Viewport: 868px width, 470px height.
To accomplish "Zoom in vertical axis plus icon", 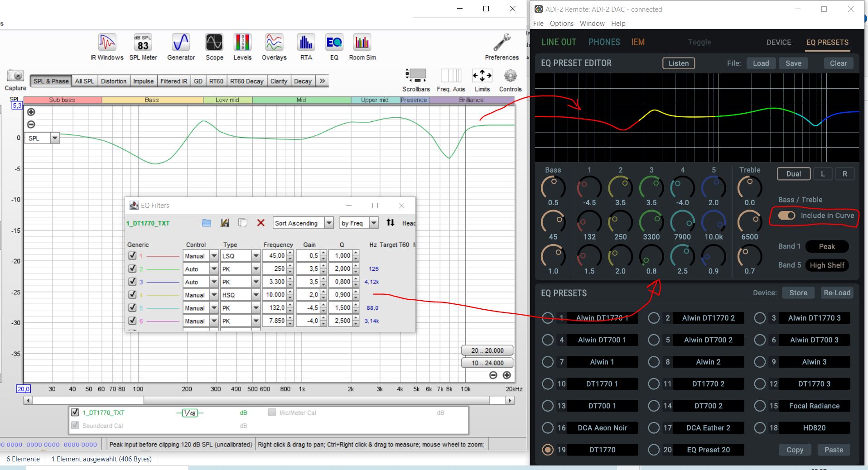I will 31,112.
